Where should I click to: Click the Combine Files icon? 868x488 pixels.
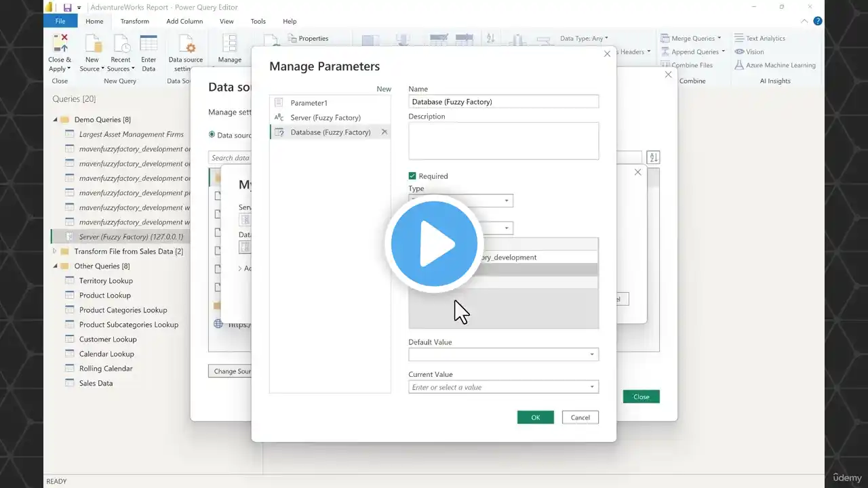665,65
